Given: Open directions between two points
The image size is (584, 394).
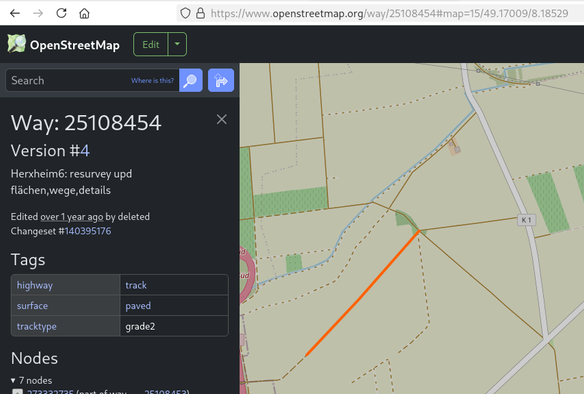Looking at the screenshot, I should pyautogui.click(x=221, y=80).
